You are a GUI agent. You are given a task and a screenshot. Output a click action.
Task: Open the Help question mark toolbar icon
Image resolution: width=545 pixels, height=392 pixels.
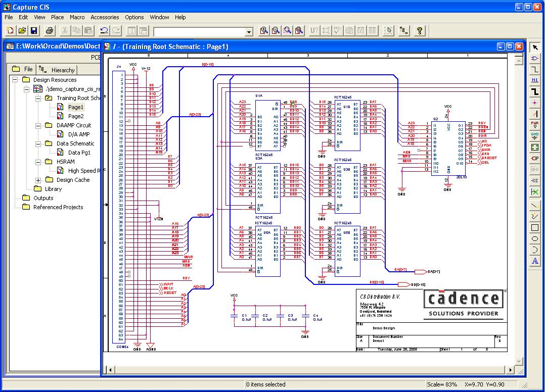coord(420,30)
